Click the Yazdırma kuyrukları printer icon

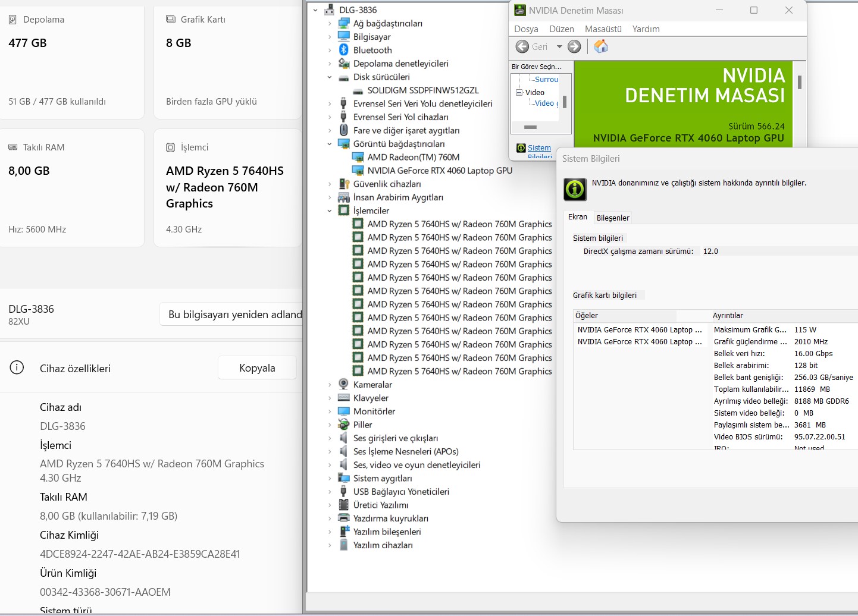343,518
